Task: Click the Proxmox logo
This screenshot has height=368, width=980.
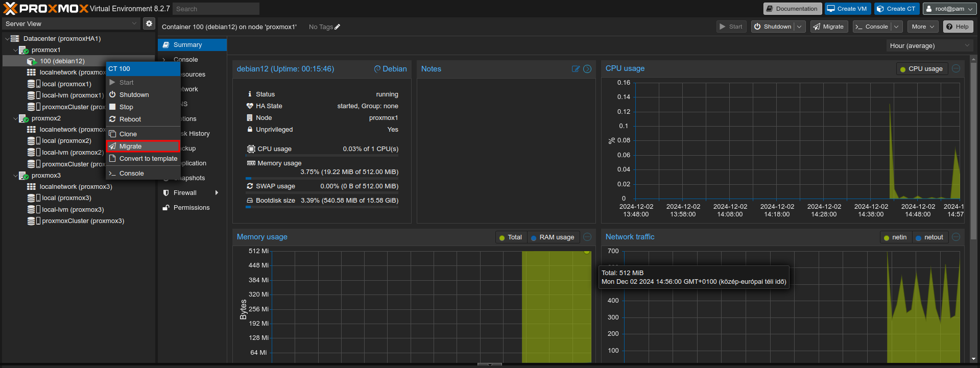Action: [45, 9]
